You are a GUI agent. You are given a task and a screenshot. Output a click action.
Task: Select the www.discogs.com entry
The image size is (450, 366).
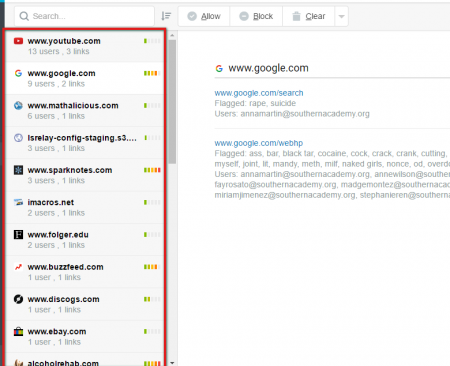(x=85, y=304)
